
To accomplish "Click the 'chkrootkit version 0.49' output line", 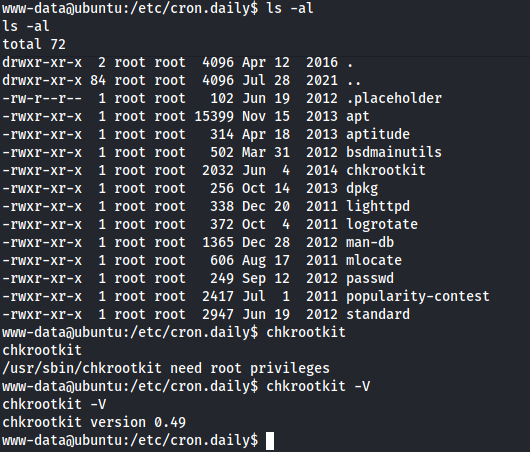I will pyautogui.click(x=94, y=423).
